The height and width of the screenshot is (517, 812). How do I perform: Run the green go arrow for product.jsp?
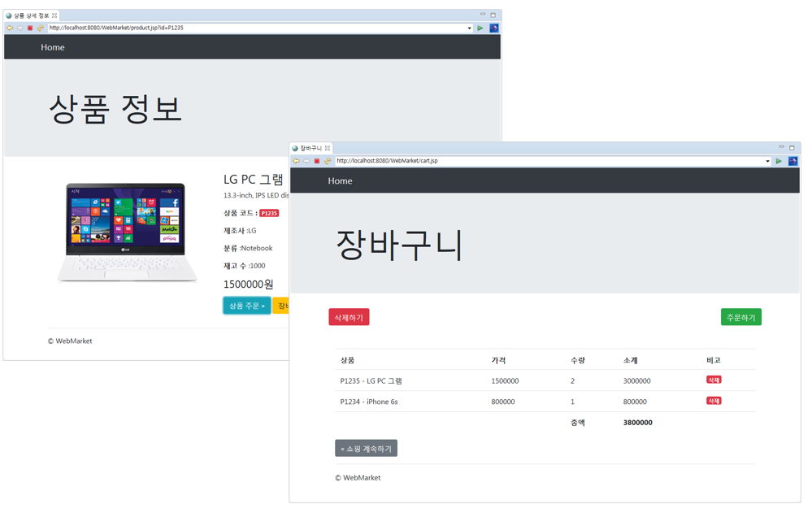(x=480, y=28)
